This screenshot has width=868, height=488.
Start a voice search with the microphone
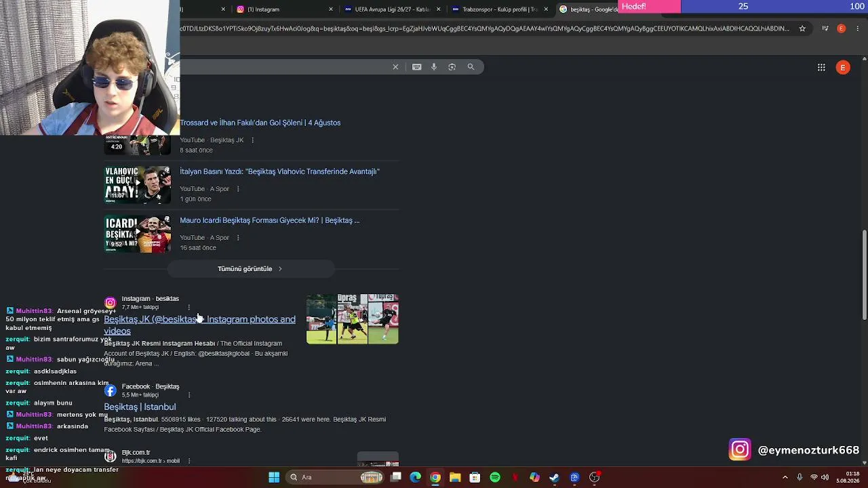coord(434,66)
